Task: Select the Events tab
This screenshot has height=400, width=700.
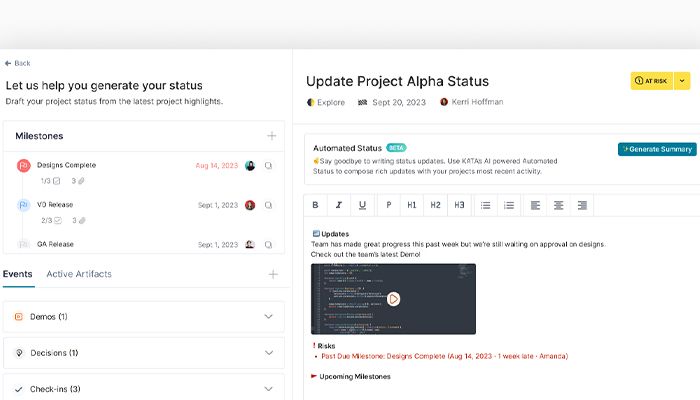Action: click(18, 274)
